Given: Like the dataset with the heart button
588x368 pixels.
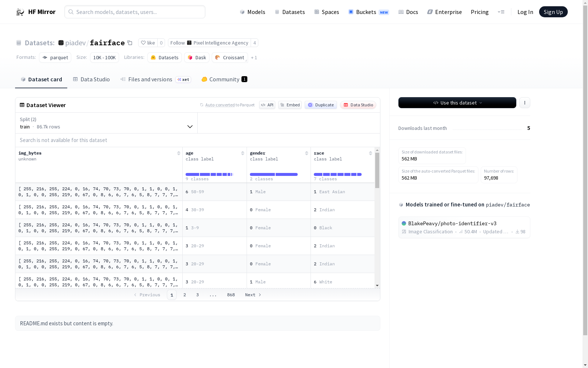Looking at the screenshot, I should coord(148,43).
